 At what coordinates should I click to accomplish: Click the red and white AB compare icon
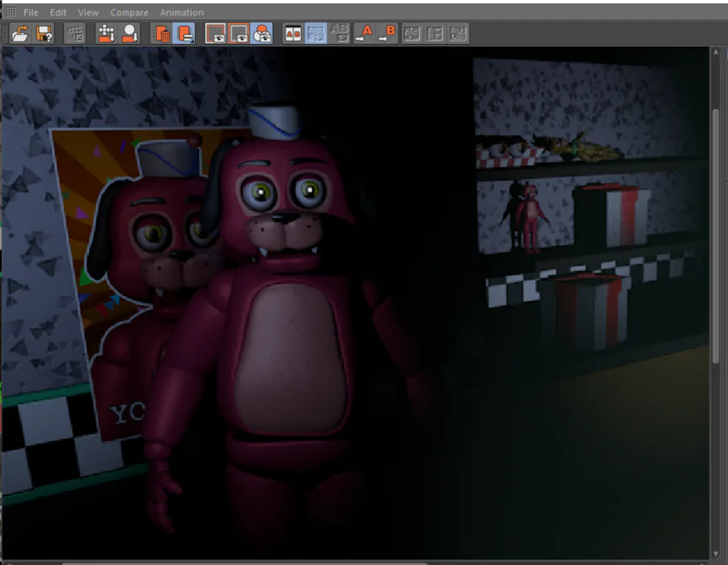(293, 33)
